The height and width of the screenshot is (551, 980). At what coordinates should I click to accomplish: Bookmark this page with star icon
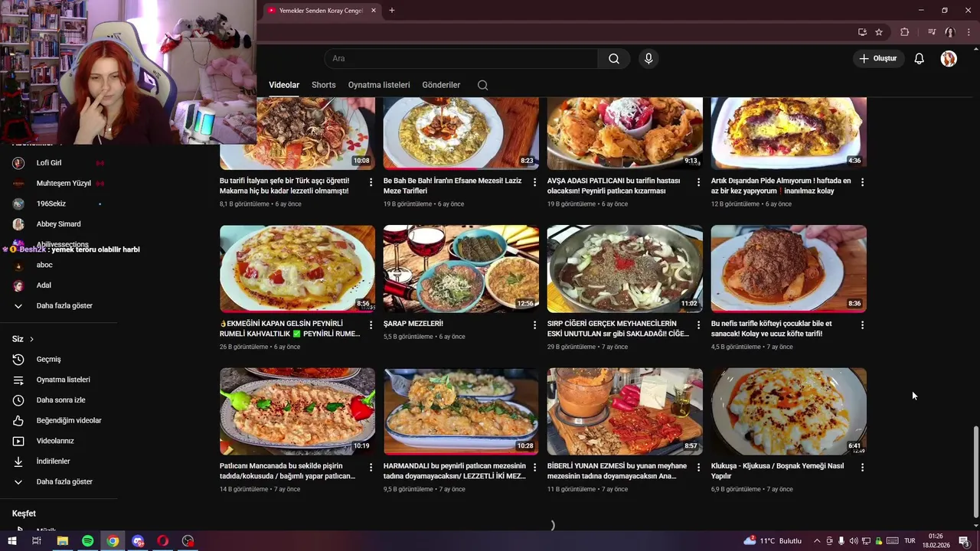pos(879,32)
